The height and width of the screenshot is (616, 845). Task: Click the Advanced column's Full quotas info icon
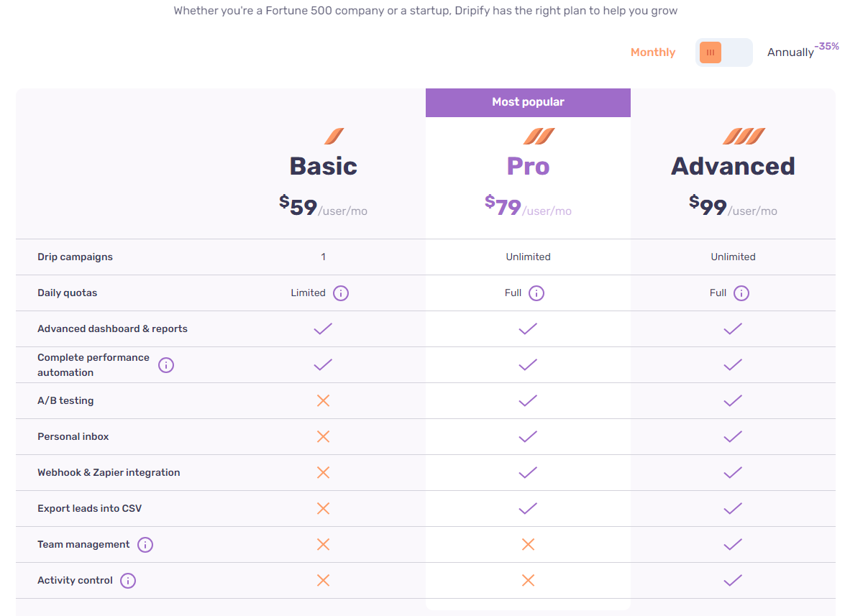741,293
